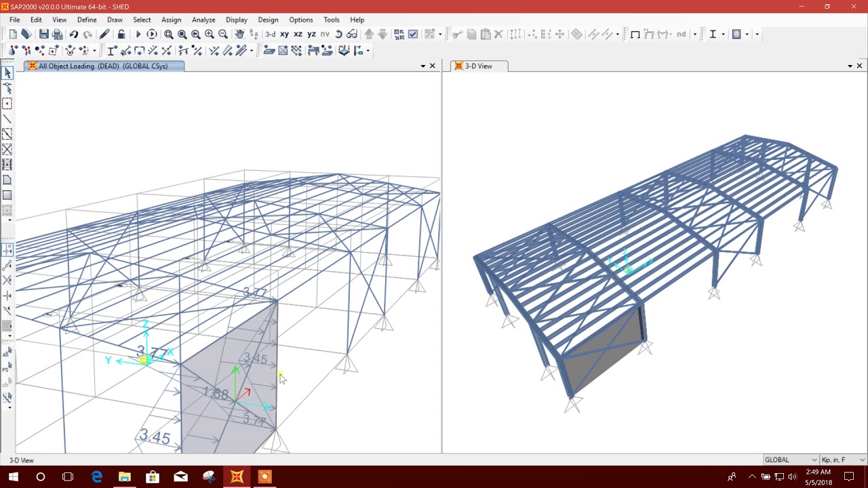
Task: Click the system tray clock
Action: 818,476
